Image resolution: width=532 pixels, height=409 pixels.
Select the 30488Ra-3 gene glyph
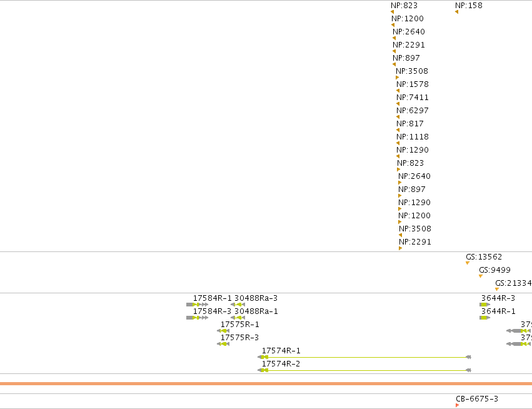(x=238, y=305)
